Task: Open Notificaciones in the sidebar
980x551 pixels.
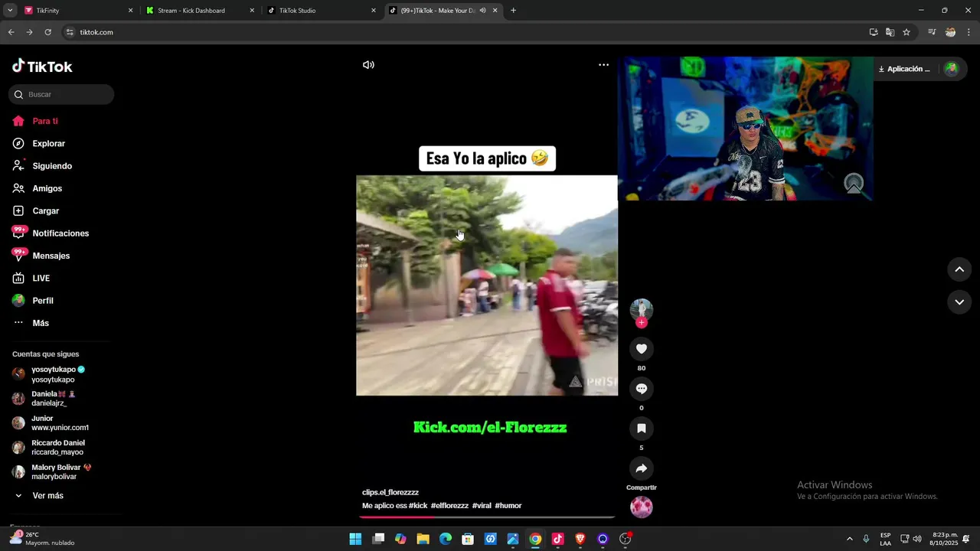Action: click(x=61, y=233)
